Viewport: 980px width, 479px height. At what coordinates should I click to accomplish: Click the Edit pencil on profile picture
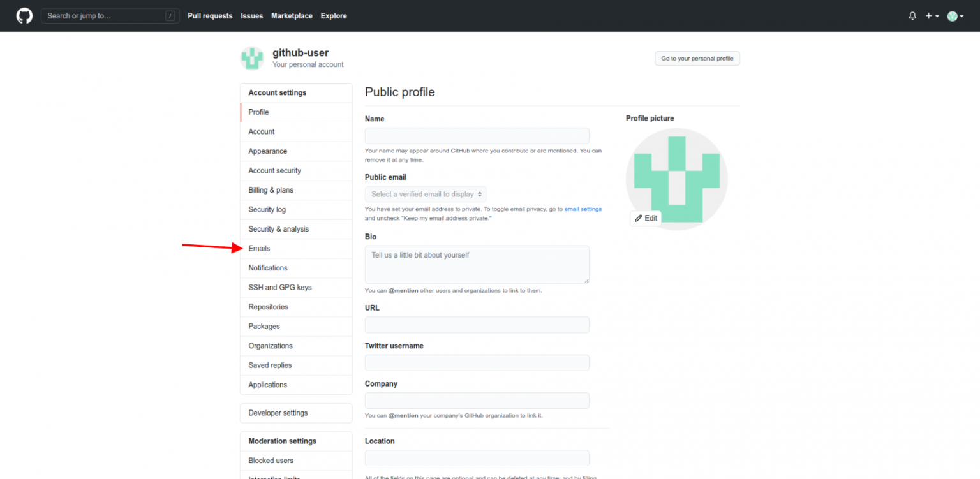pos(646,218)
